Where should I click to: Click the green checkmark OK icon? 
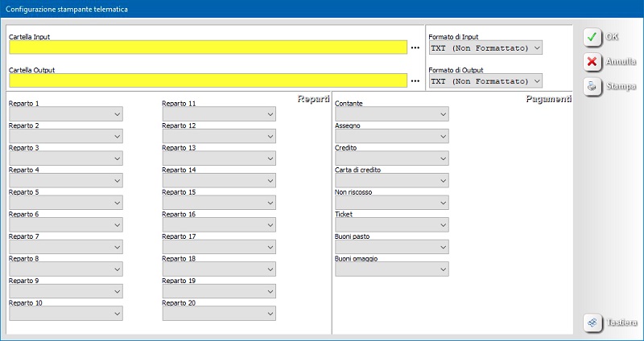point(592,37)
